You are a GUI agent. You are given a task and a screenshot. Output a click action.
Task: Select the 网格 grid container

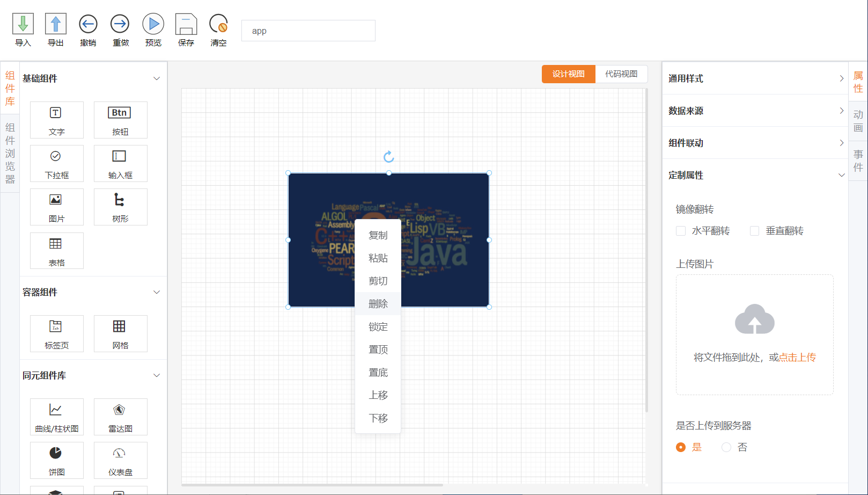tap(121, 333)
